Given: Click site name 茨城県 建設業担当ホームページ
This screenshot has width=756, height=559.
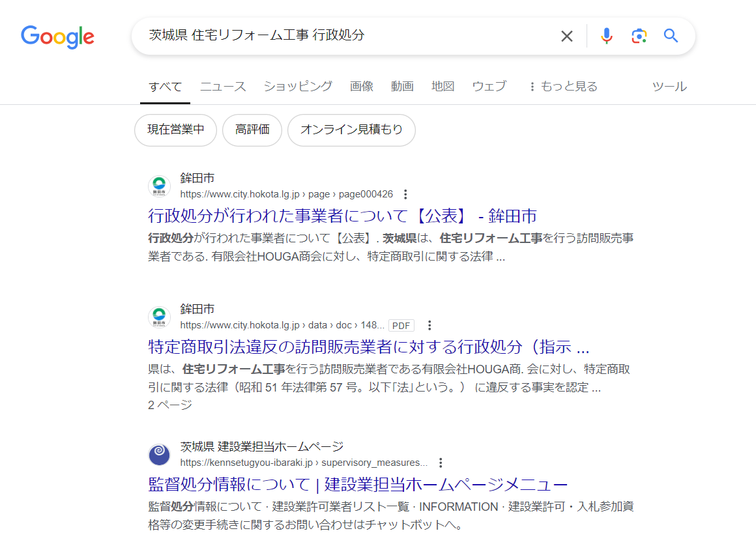Looking at the screenshot, I should click(x=262, y=447).
